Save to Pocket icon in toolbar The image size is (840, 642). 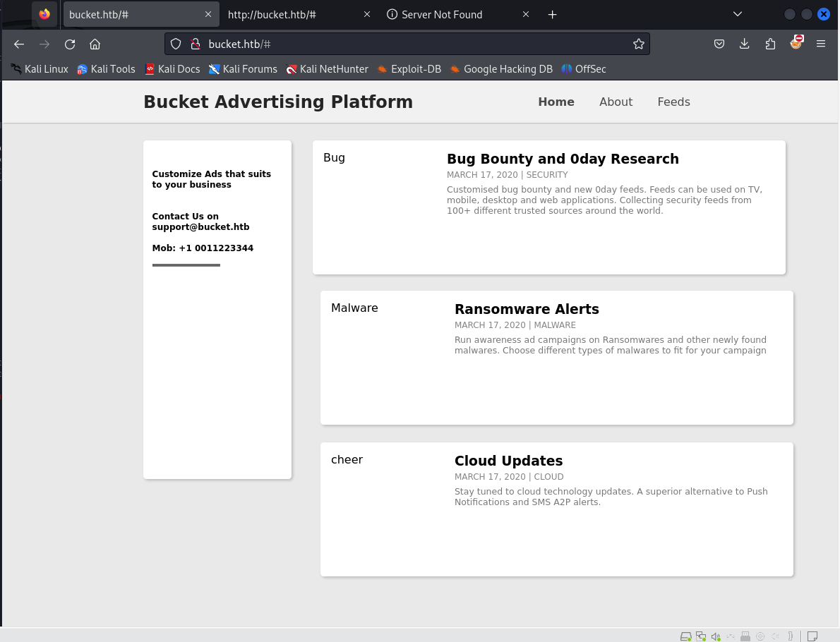(x=719, y=44)
